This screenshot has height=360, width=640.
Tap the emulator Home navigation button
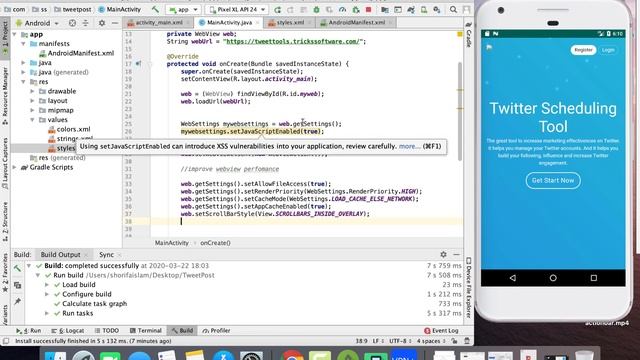553,278
